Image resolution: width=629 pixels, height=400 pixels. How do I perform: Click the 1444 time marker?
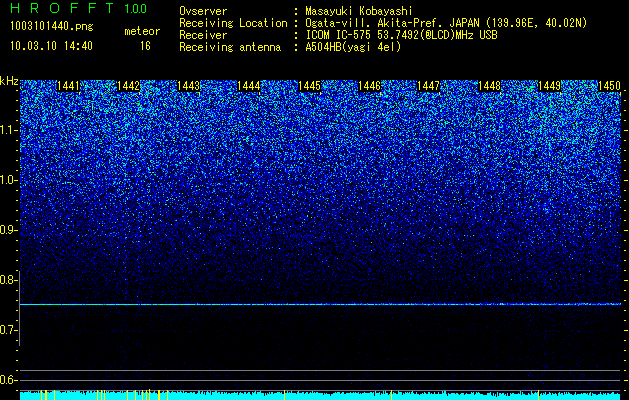click(249, 86)
